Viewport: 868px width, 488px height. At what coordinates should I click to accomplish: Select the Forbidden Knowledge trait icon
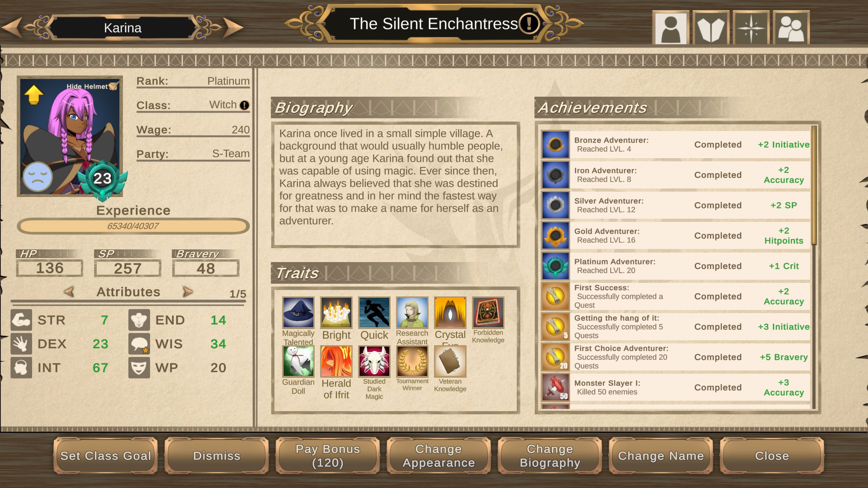(x=488, y=312)
